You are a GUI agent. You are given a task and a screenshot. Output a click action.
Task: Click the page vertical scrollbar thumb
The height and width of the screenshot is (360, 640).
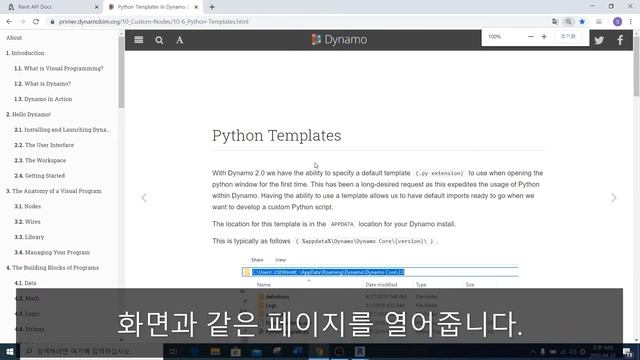(636, 66)
